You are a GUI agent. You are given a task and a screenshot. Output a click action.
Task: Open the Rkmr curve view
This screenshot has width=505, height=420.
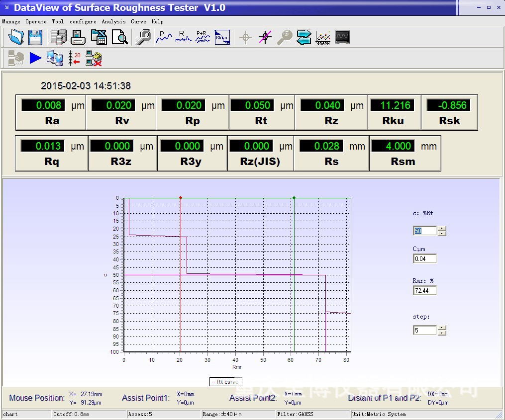[222, 37]
